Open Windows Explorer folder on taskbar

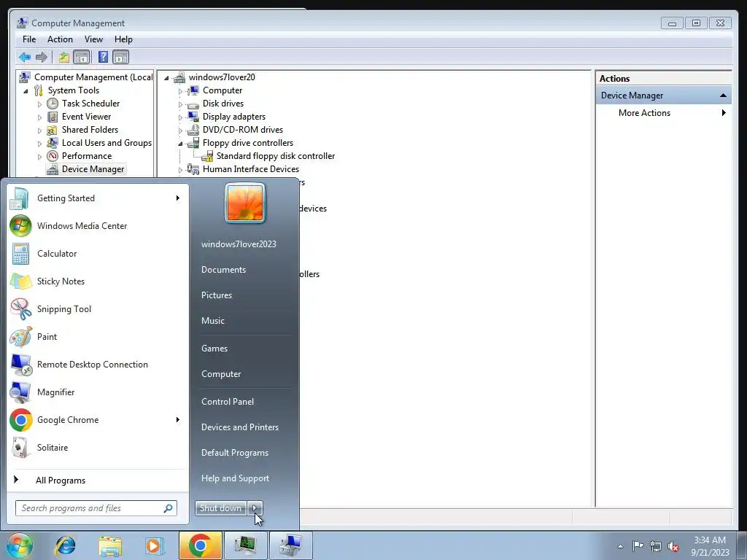pyautogui.click(x=110, y=545)
